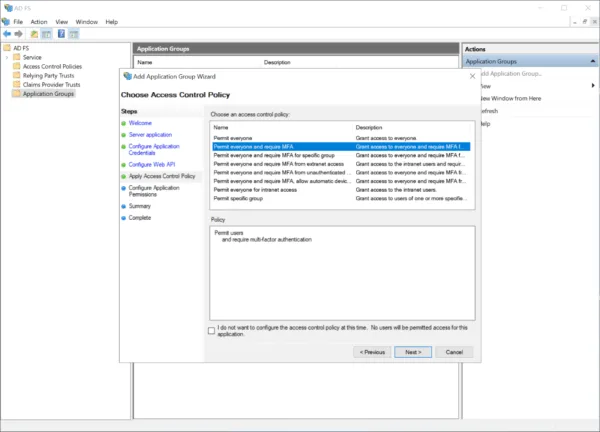Click the Summary step label

[x=140, y=206]
